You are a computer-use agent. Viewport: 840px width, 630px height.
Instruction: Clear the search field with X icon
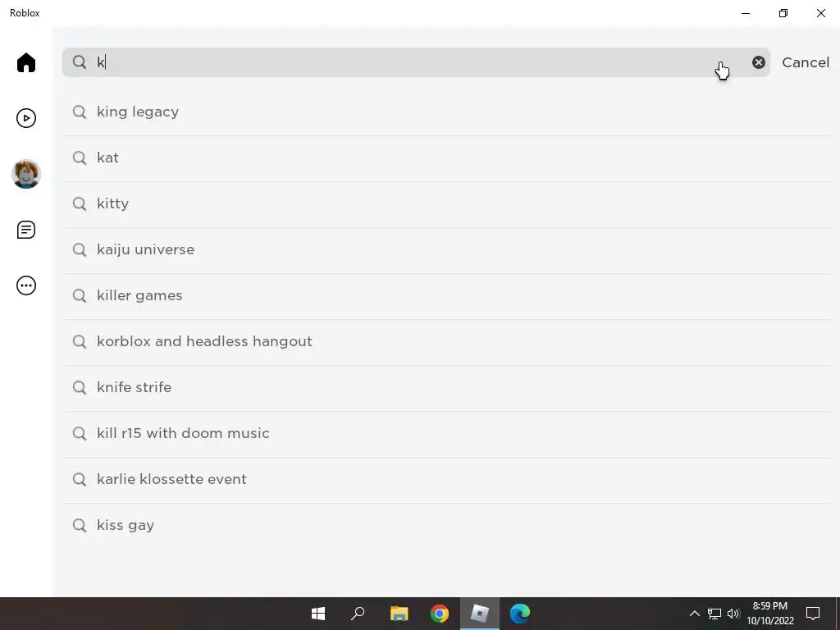(759, 62)
